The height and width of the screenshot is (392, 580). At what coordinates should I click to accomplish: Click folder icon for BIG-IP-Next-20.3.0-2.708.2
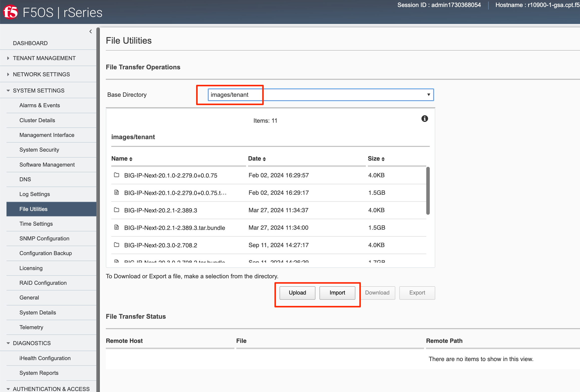[x=117, y=245]
